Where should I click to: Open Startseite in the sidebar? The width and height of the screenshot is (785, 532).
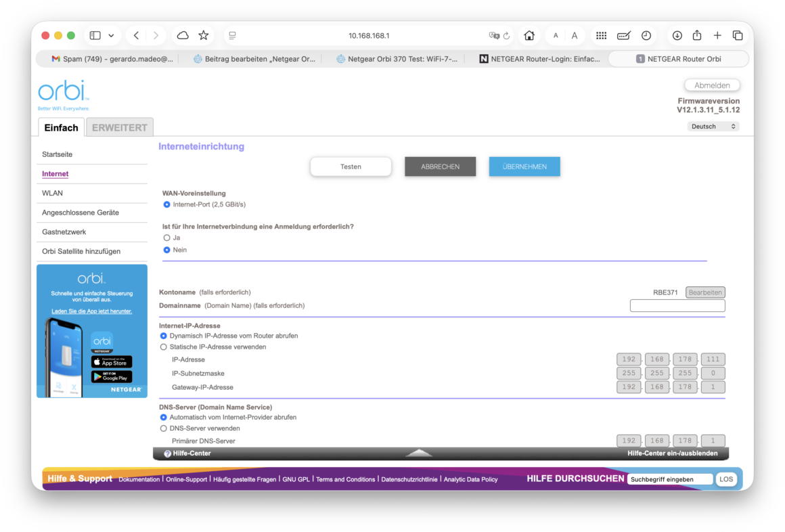pyautogui.click(x=57, y=154)
